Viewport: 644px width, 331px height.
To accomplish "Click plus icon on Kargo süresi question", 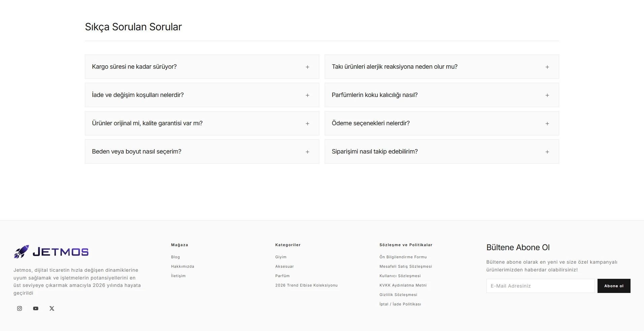I will coord(308,67).
